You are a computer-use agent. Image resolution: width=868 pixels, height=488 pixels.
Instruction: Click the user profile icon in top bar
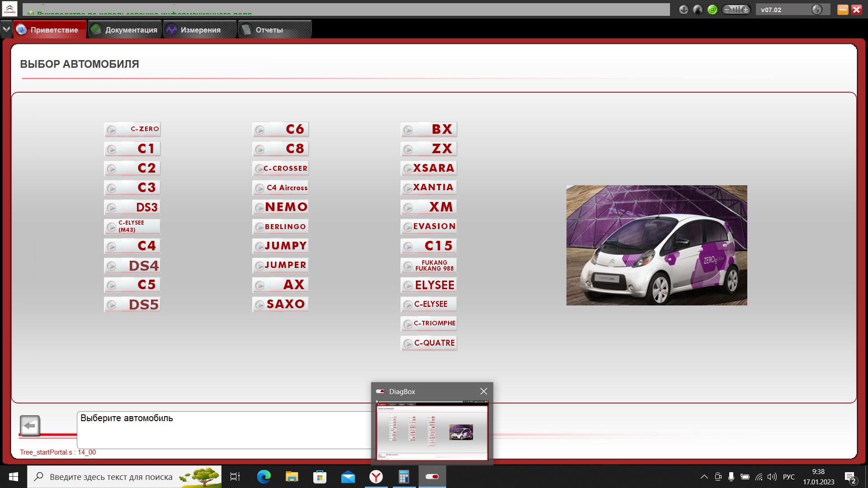[x=698, y=9]
